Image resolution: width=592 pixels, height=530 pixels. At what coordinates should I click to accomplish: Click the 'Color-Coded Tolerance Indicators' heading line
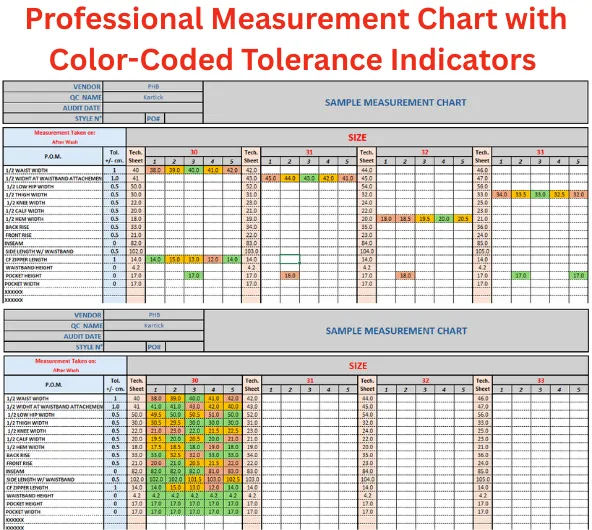point(293,60)
